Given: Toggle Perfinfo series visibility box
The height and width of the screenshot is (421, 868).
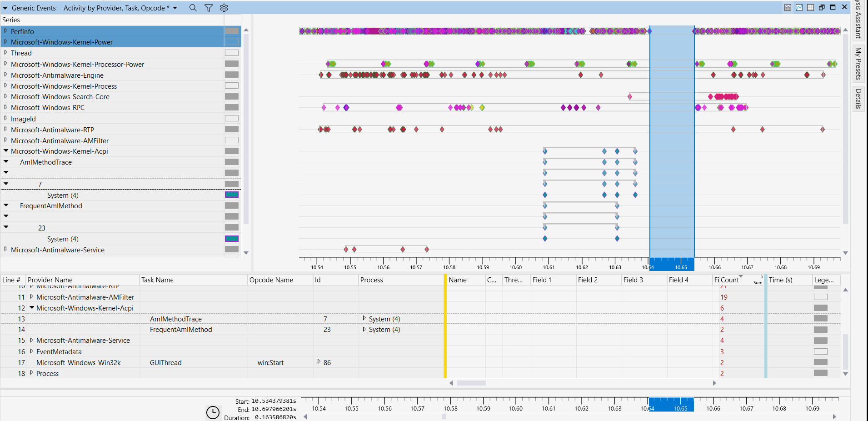Looking at the screenshot, I should (x=232, y=31).
